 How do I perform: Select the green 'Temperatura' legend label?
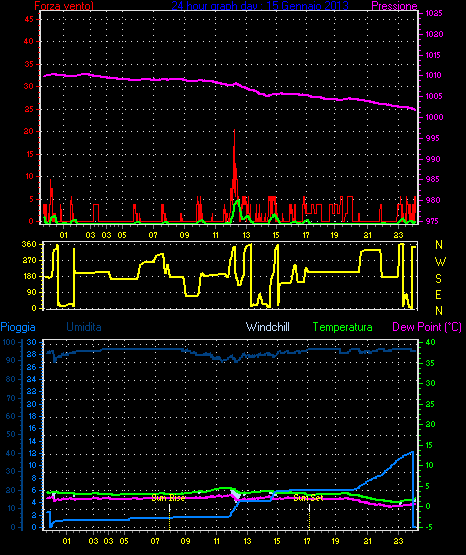[x=342, y=327]
